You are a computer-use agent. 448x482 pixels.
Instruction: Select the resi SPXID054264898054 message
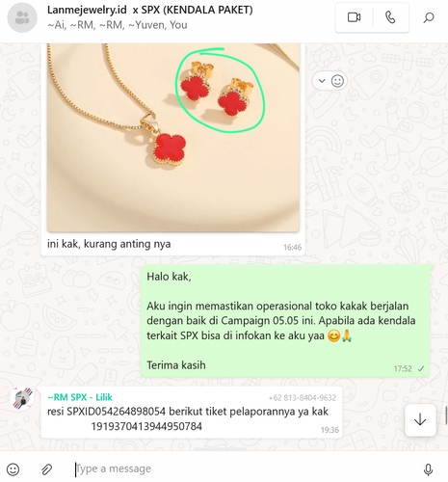[192, 413]
